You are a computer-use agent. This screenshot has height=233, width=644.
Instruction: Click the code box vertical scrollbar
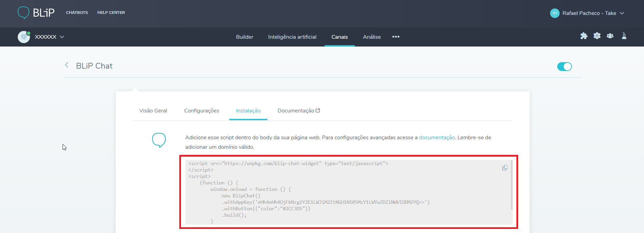tap(511, 185)
